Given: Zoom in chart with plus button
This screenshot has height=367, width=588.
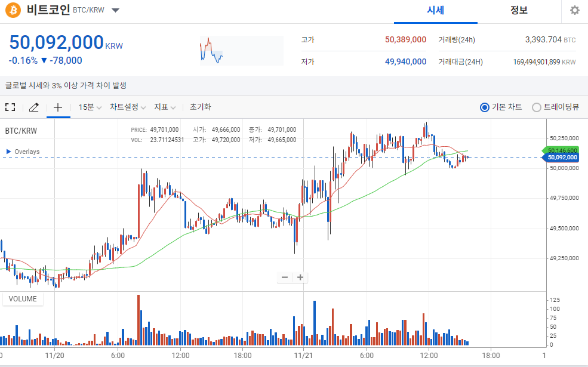Looking at the screenshot, I should click(300, 277).
